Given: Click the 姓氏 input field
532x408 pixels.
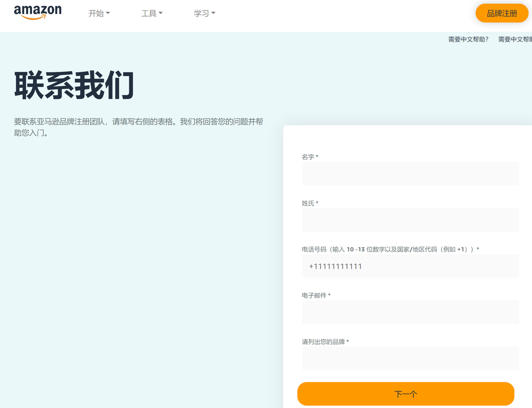Looking at the screenshot, I should (x=410, y=220).
